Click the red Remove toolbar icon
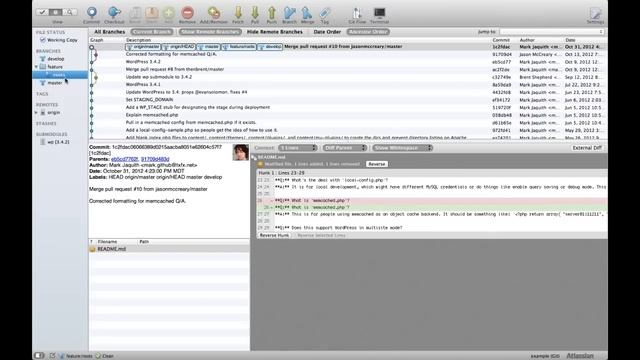The height and width of the screenshot is (360, 640). pyautogui.click(x=187, y=13)
